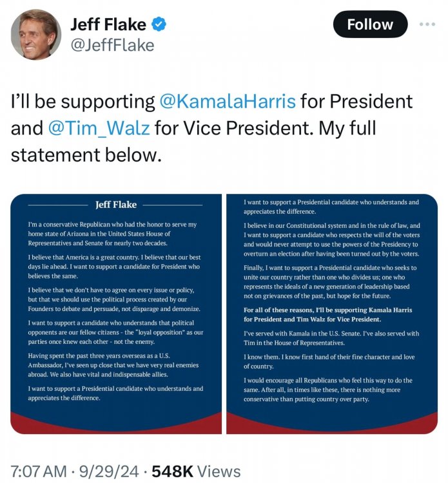Click the red curved footer of the right image
The image size is (448, 483).
click(x=331, y=421)
